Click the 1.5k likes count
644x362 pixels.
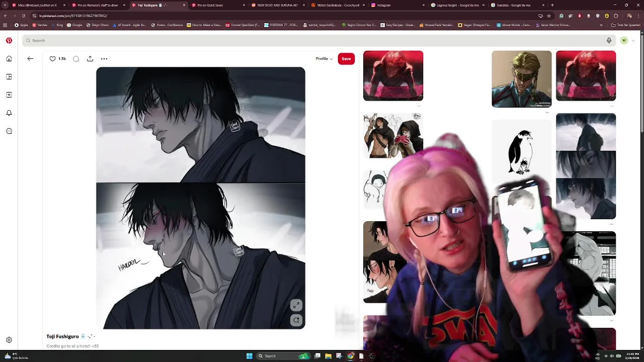(62, 59)
